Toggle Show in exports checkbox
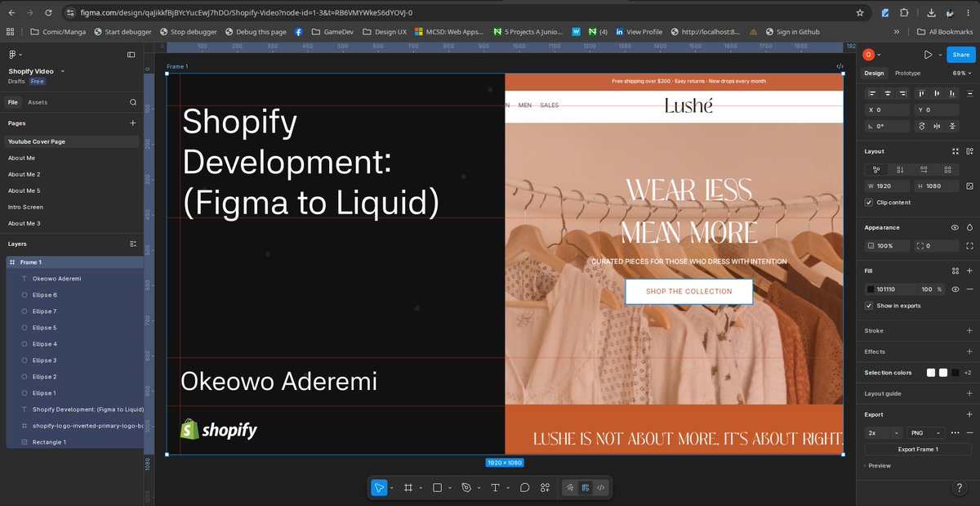Screen dimensions: 980x506 coord(870,306)
